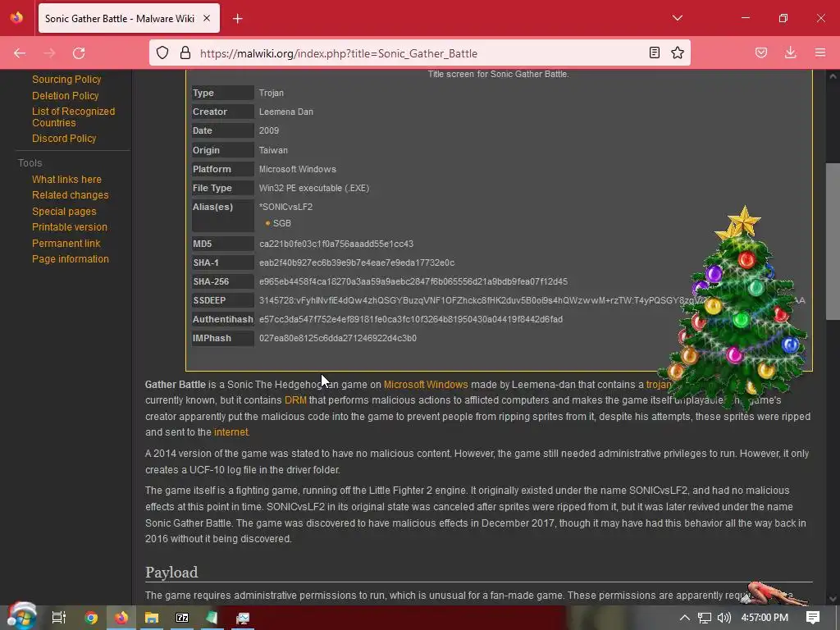Click the Title screen caption text
Image resolution: width=840 pixels, height=630 pixels.
click(498, 74)
